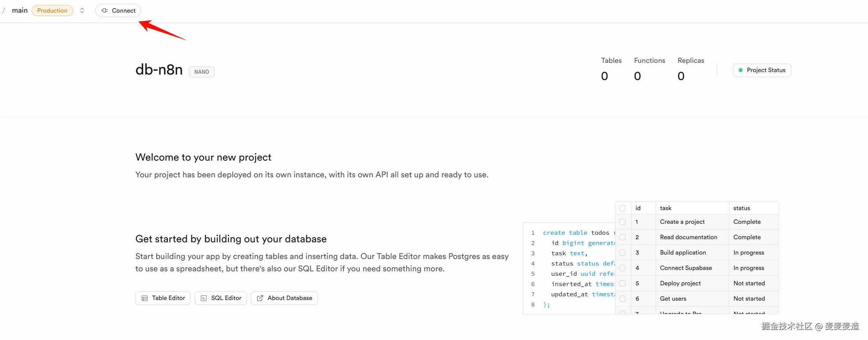
Task: Click the About Database external-link icon
Action: point(260,298)
